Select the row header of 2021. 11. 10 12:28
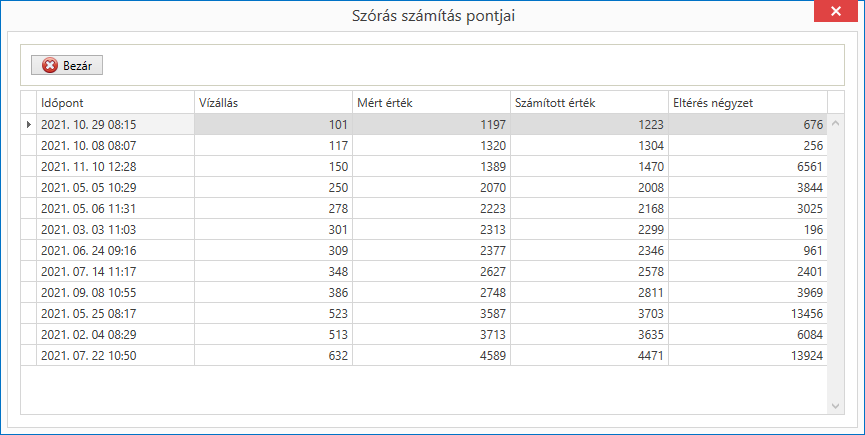Image resolution: width=865 pixels, height=435 pixels. [x=29, y=167]
